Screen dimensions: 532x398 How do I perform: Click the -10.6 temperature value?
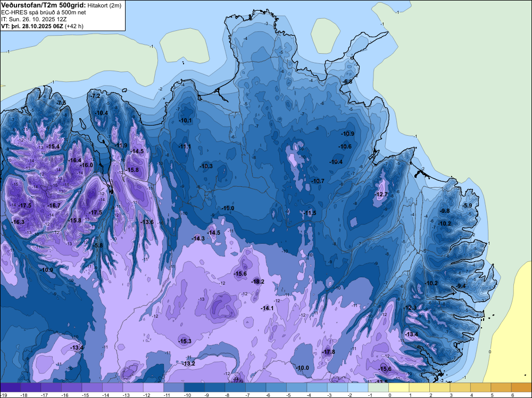(345, 146)
